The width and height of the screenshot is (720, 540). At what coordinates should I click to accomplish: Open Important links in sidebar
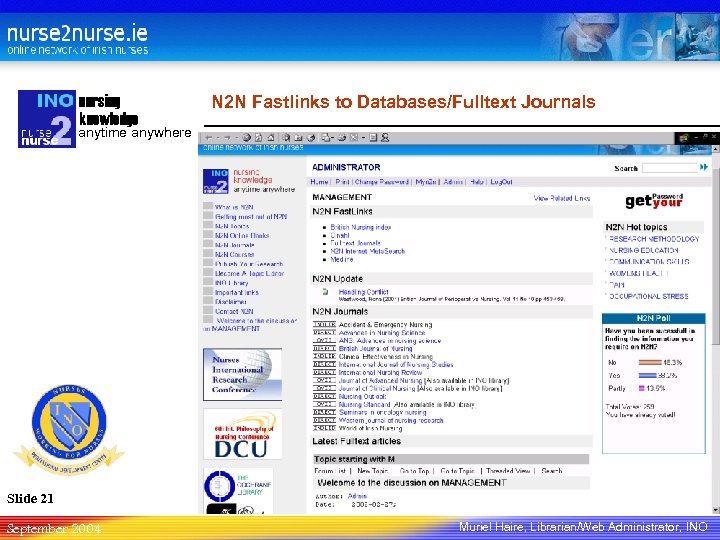click(x=237, y=292)
